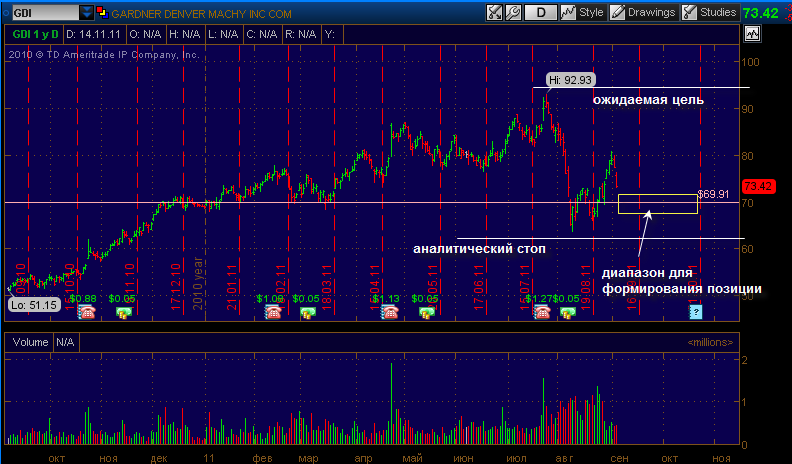Click the toolbar icon left of the wrench
This screenshot has height=464, width=792.
pos(494,13)
